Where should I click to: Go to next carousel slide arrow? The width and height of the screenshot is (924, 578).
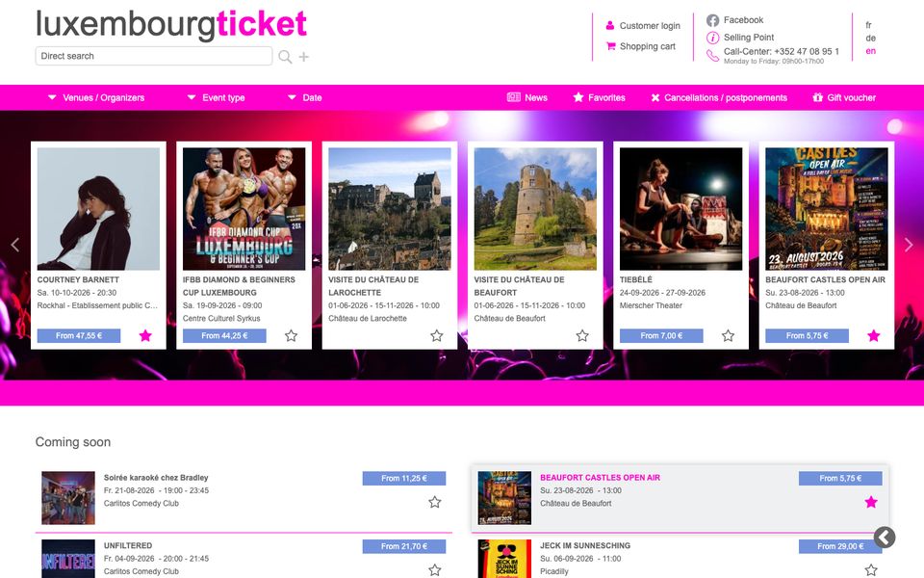pos(908,245)
